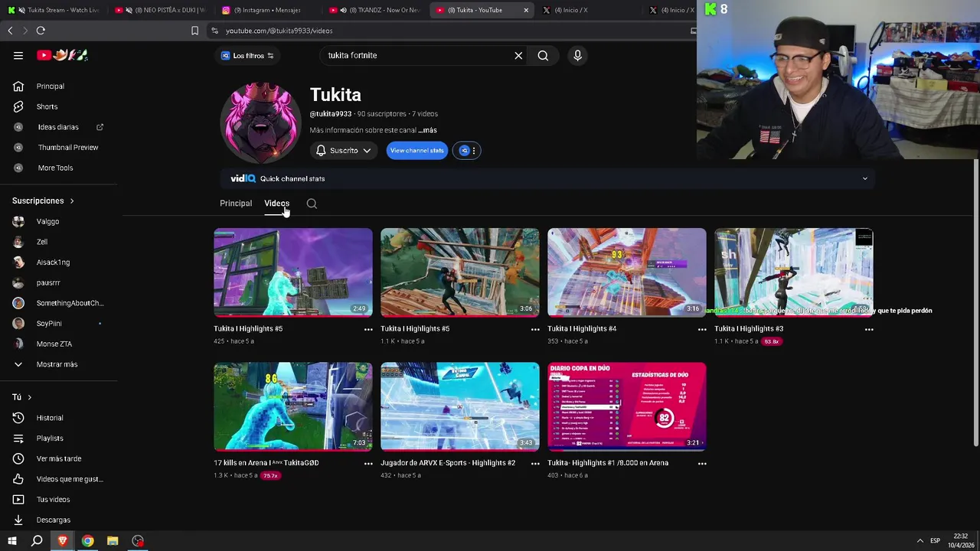Open Zell subscription channel
The height and width of the screenshot is (551, 980).
(42, 242)
